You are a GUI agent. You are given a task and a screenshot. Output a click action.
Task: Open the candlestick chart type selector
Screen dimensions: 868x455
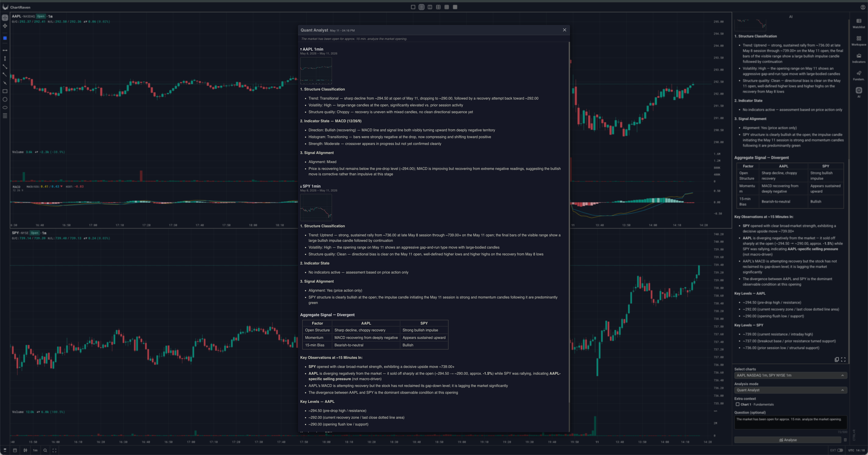pos(25,450)
